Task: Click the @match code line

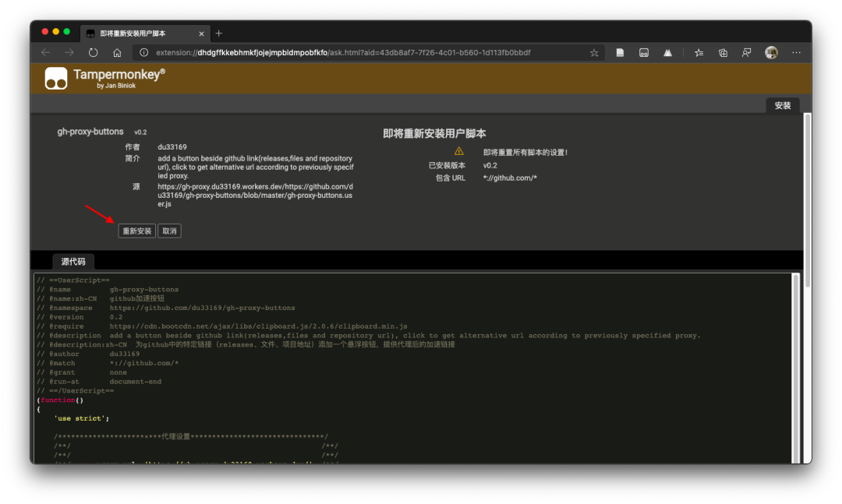Action: point(108,363)
